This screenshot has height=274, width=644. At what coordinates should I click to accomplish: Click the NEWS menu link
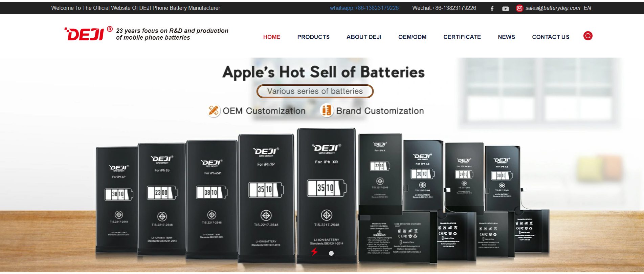[506, 37]
